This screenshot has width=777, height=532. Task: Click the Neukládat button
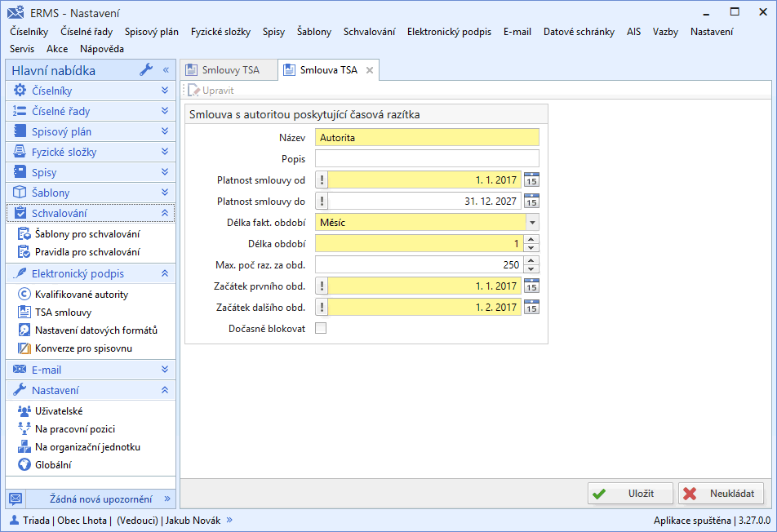pos(721,493)
